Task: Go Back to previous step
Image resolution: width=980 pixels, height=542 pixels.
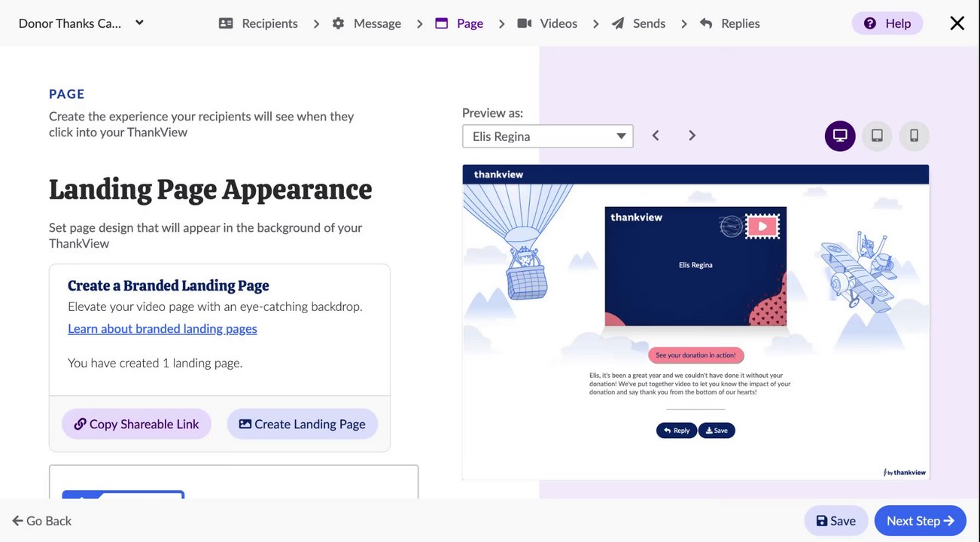Action: click(x=42, y=521)
